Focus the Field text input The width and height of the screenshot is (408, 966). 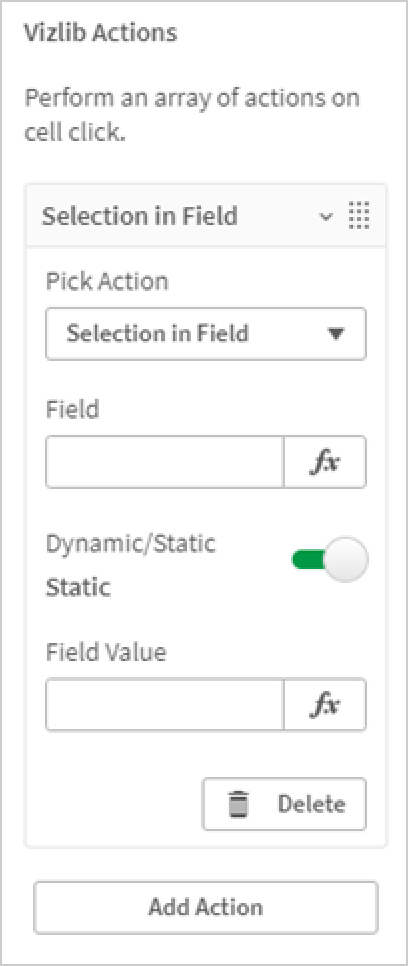tap(165, 462)
